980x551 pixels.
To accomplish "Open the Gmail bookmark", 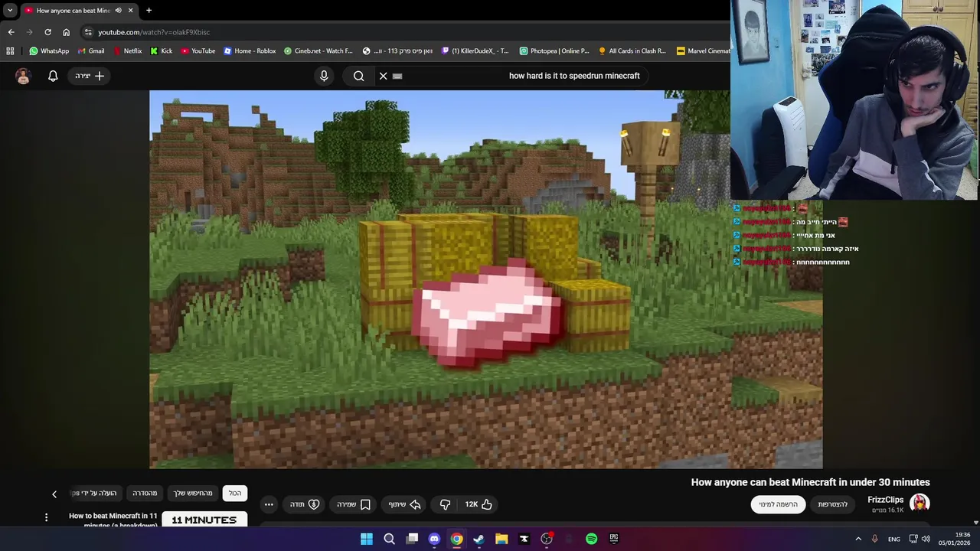I will [91, 51].
